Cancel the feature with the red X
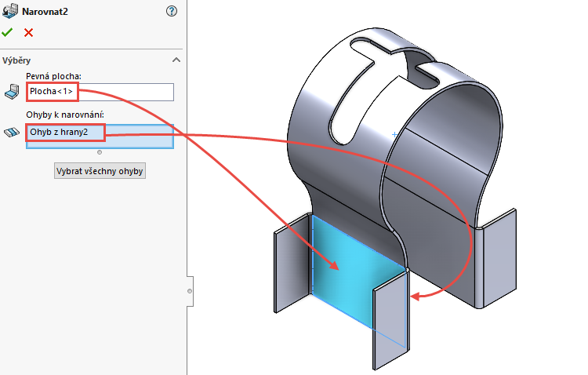The image size is (588, 375). coord(28,33)
